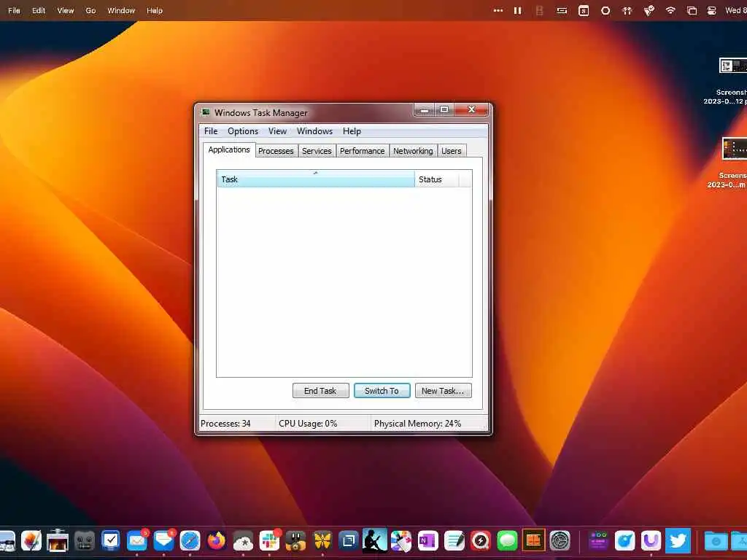Open the macOS Go menu
The image size is (747, 560).
[x=90, y=10]
